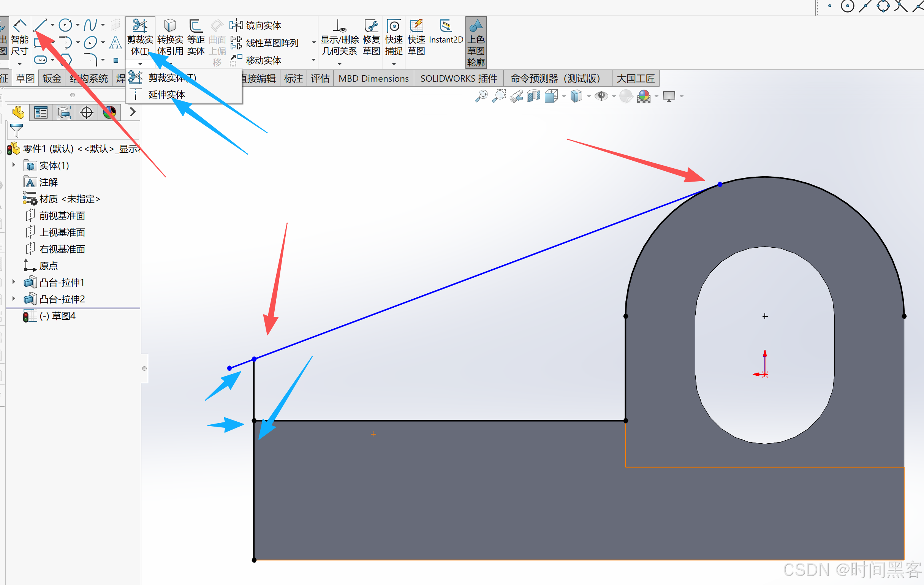The width and height of the screenshot is (924, 585).
Task: Select 前视基准面 in the feature tree
Action: coord(62,216)
